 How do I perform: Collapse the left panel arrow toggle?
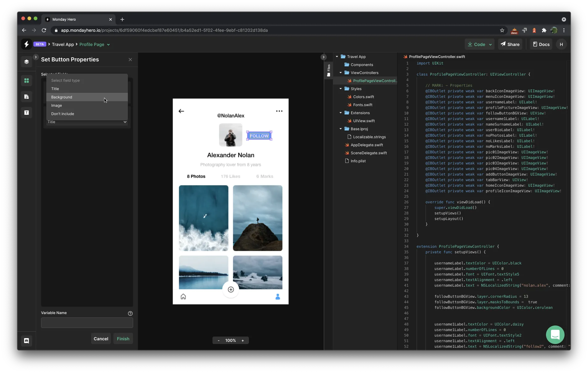tap(36, 57)
